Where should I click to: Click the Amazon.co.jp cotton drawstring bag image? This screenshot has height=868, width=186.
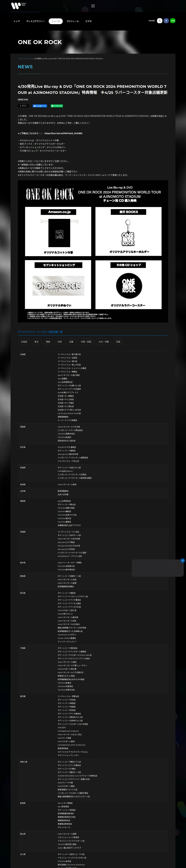point(58,231)
